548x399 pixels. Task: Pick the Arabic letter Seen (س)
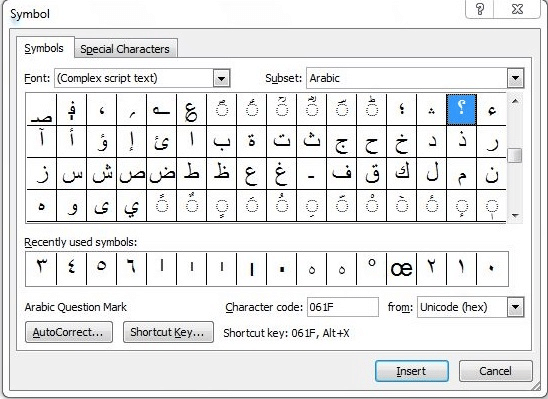click(71, 174)
